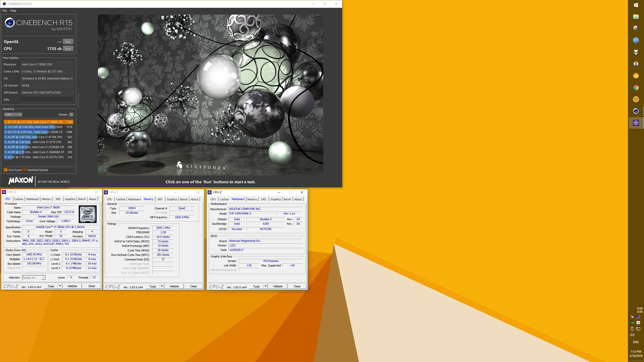Image resolution: width=644 pixels, height=362 pixels.
Task: Open the File menu in Cinebench
Action: point(5,11)
